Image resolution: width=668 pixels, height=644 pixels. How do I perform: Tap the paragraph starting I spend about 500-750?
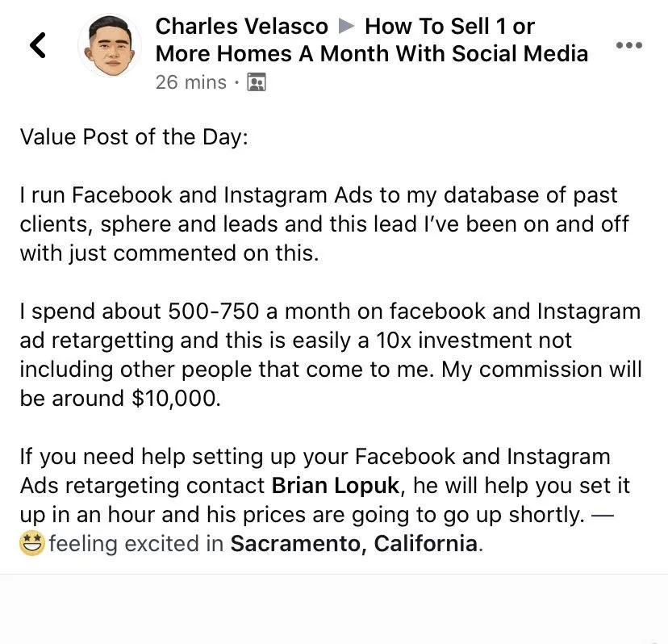click(x=330, y=354)
